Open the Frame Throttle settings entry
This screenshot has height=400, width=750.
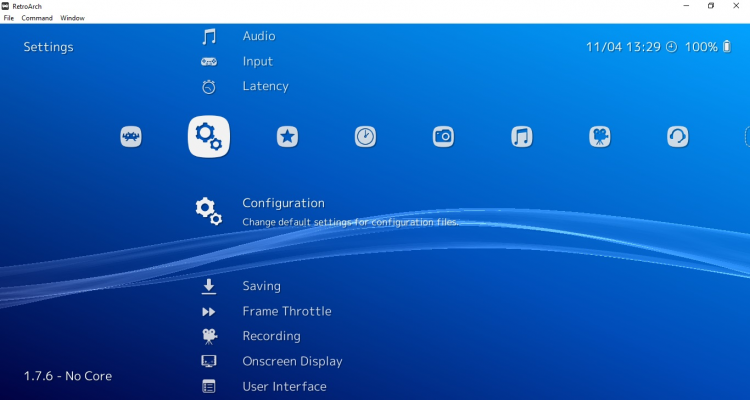tap(286, 311)
